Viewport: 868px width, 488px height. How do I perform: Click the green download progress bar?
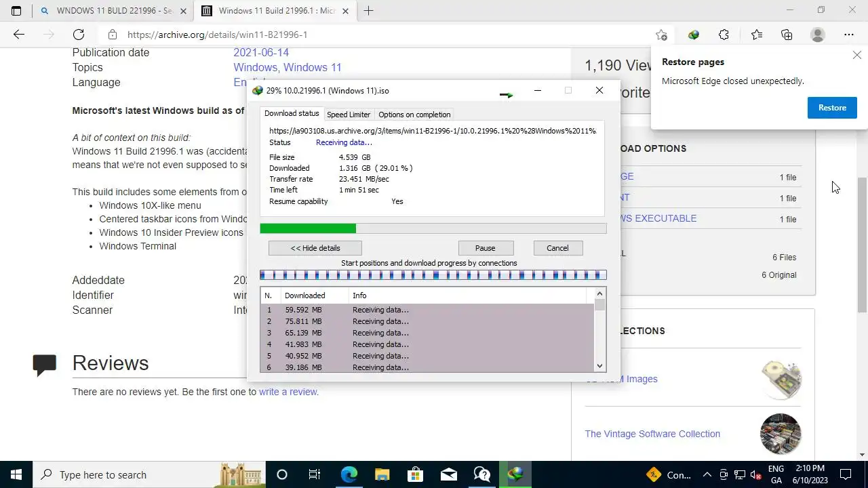pos(433,228)
